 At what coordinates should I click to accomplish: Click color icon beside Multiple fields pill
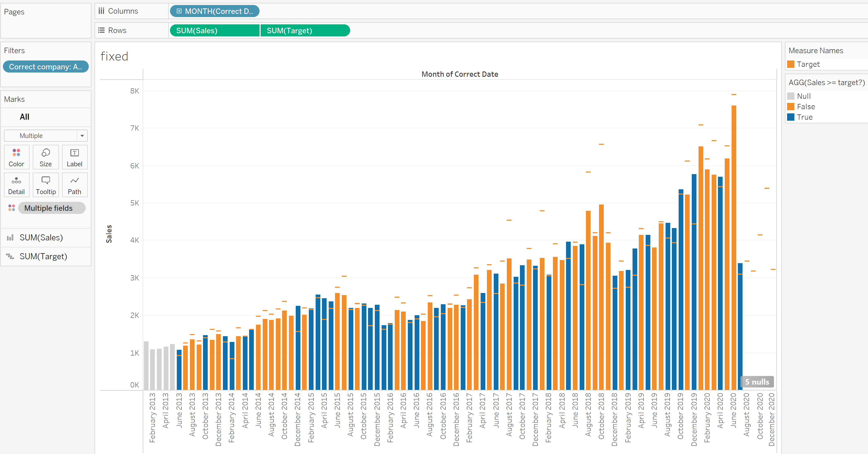pos(12,208)
